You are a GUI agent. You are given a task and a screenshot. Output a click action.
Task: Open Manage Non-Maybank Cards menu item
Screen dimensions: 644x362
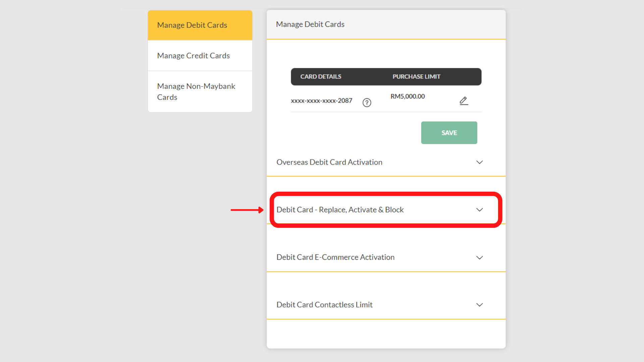click(x=200, y=92)
